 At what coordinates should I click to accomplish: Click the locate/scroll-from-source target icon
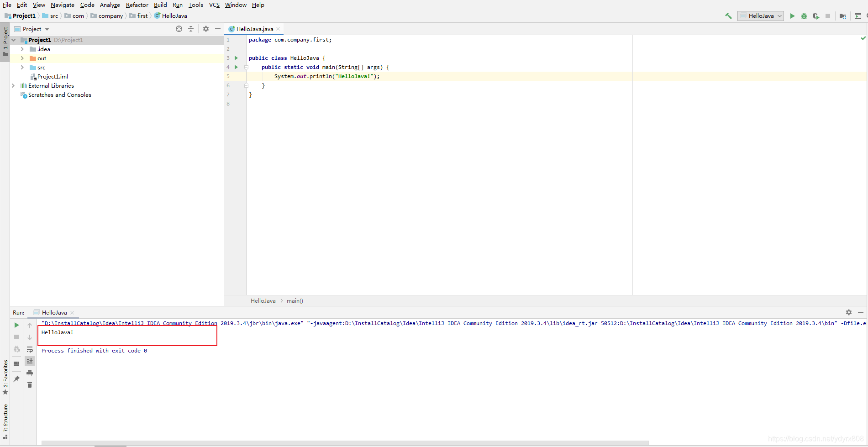point(179,29)
